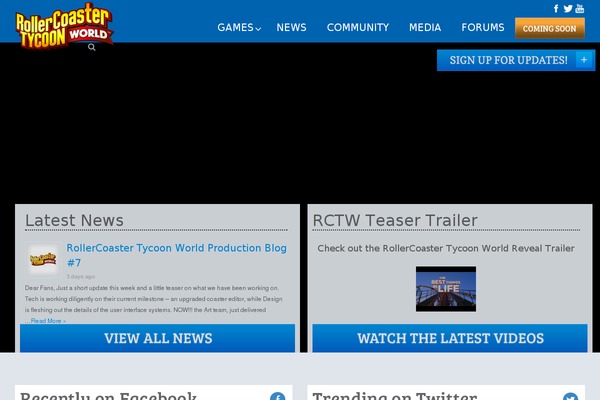
Task: Click the plus icon on Sign Up banner
Action: (x=584, y=60)
